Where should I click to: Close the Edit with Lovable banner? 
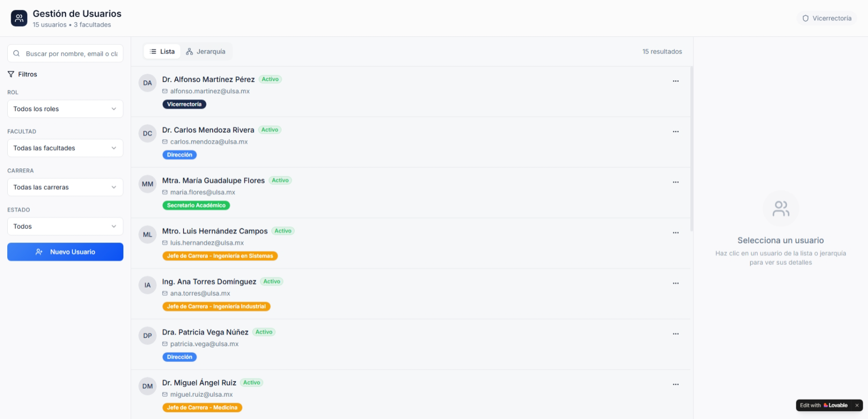point(857,405)
